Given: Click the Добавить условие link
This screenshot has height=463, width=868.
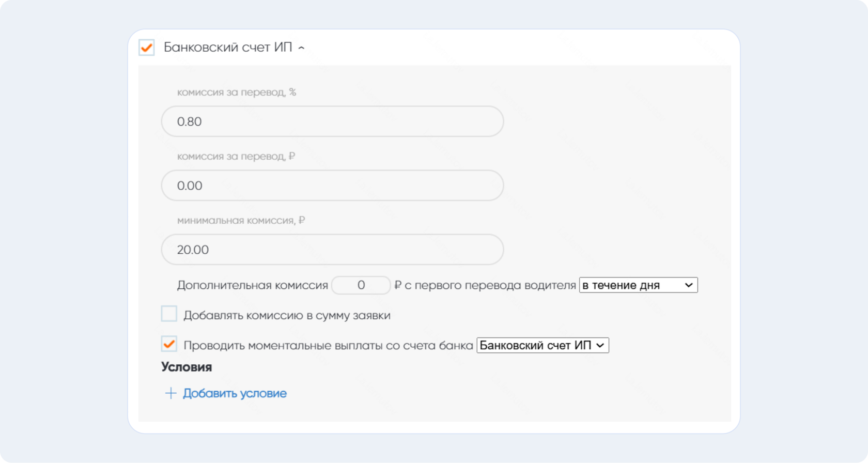Looking at the screenshot, I should [235, 393].
